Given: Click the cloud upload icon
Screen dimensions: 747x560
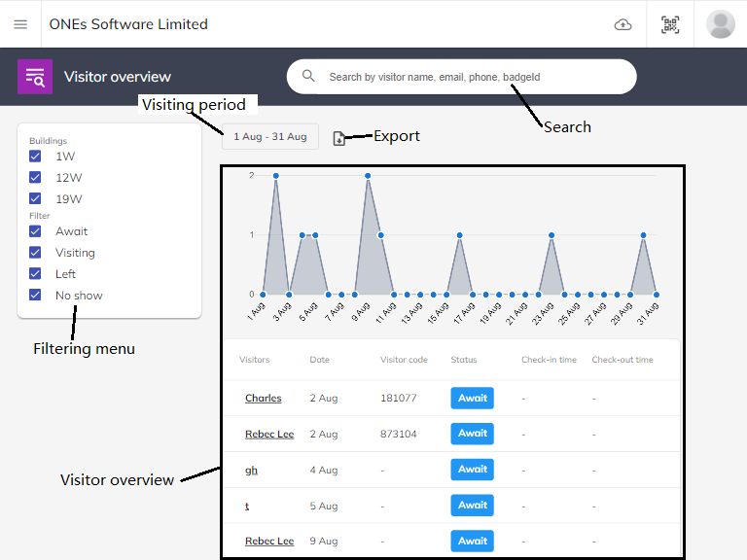Looking at the screenshot, I should (623, 24).
